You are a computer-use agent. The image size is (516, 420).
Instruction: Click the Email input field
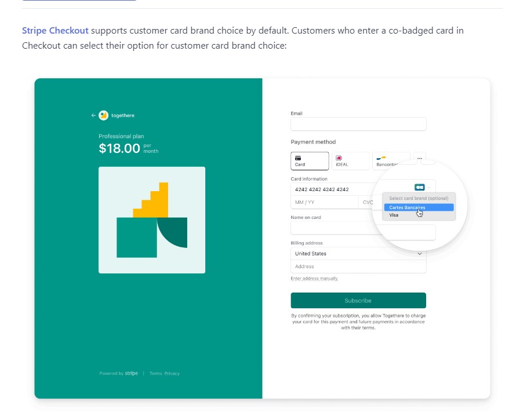pyautogui.click(x=358, y=124)
